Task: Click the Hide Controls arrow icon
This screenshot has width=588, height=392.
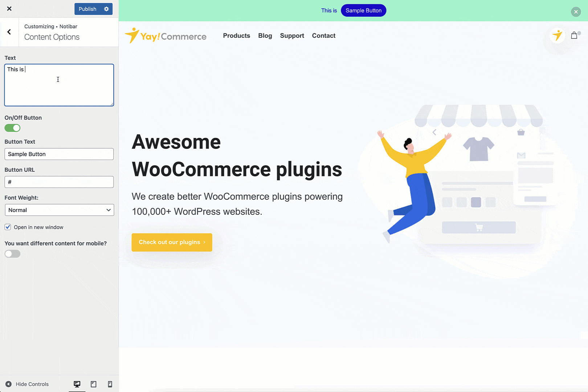Action: [8, 384]
